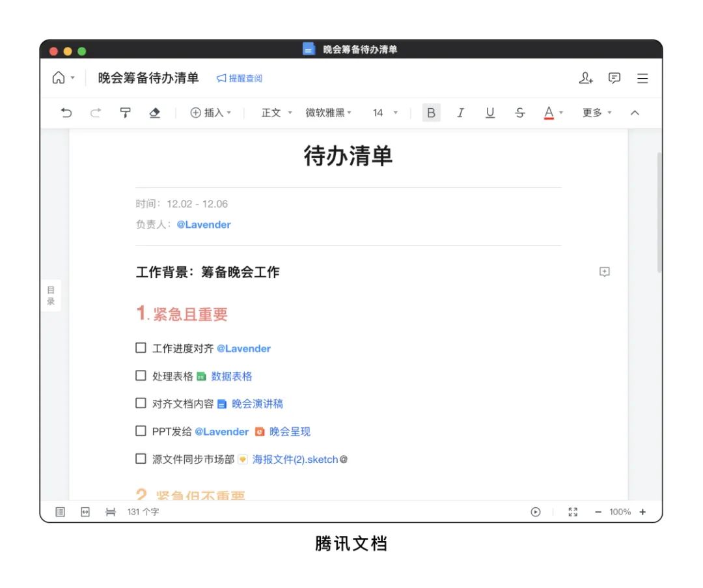This screenshot has height=588, width=703.
Task: Toggle strikethrough formatting
Action: point(519,113)
